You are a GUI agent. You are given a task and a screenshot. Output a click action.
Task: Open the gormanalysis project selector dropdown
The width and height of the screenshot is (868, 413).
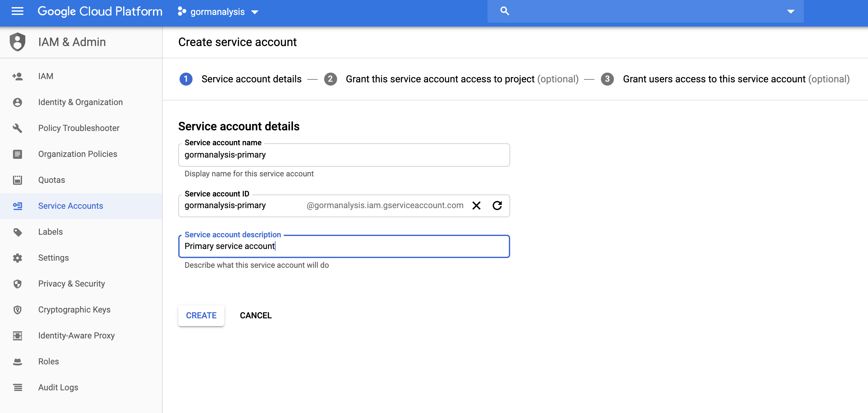pyautogui.click(x=218, y=12)
